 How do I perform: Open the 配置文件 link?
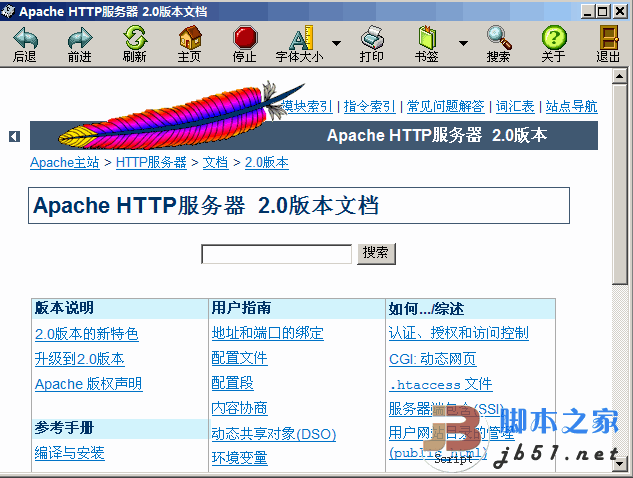coord(239,358)
